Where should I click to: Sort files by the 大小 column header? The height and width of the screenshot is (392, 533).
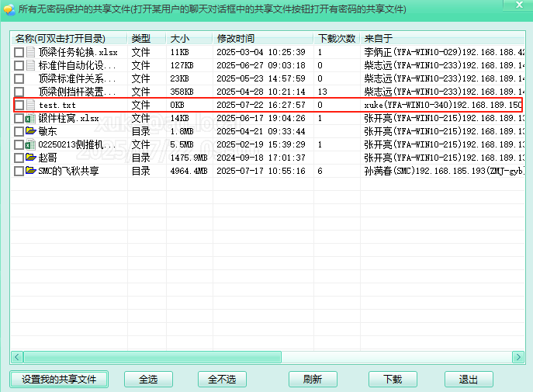click(x=189, y=38)
